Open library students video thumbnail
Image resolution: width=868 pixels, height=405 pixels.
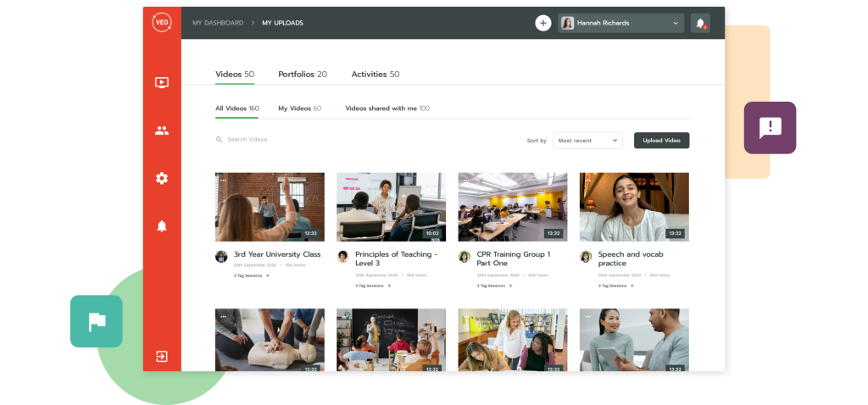tap(513, 340)
